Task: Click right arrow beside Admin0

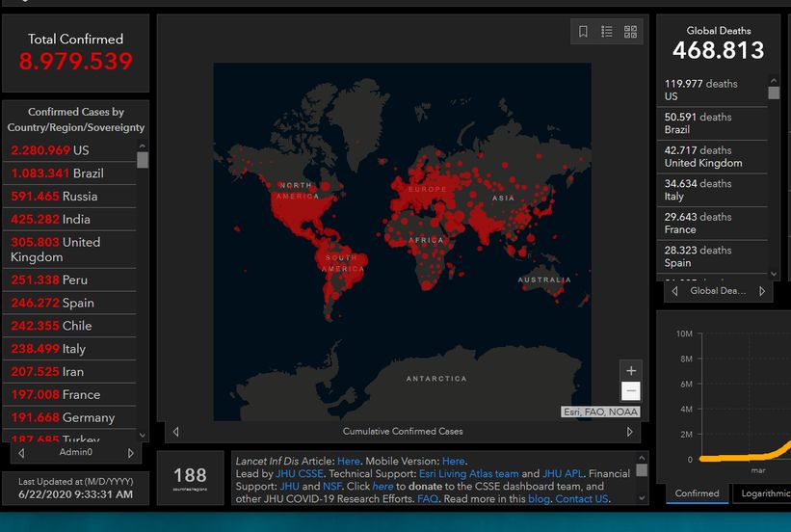Action: pos(131,452)
